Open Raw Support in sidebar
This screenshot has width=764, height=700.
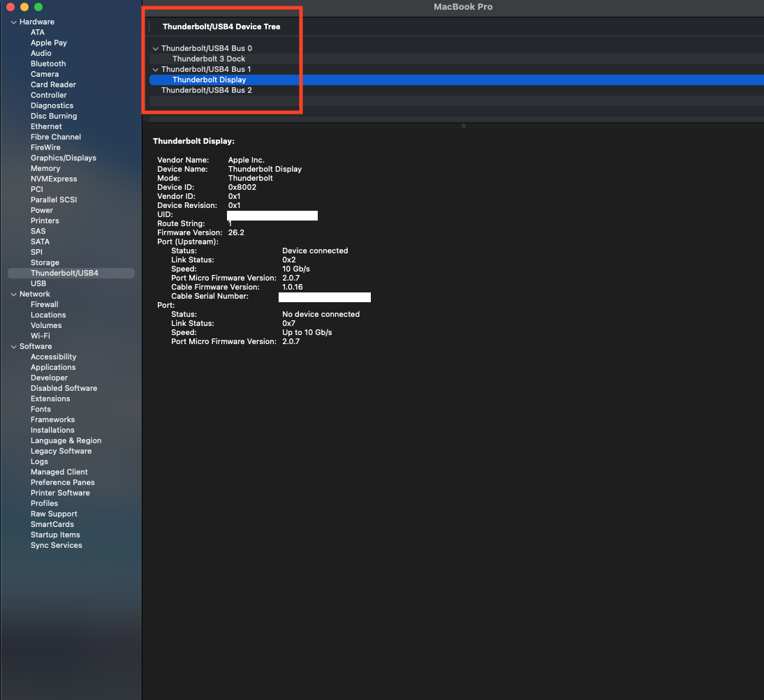(54, 514)
